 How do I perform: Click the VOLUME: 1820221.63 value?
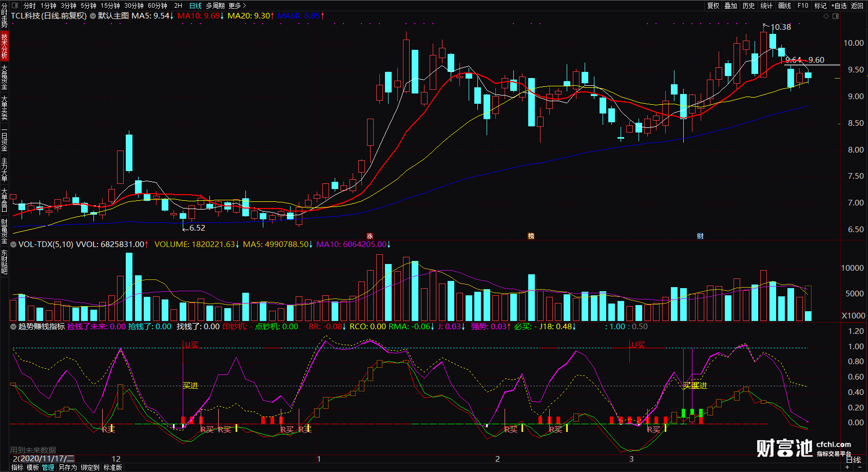click(x=197, y=244)
